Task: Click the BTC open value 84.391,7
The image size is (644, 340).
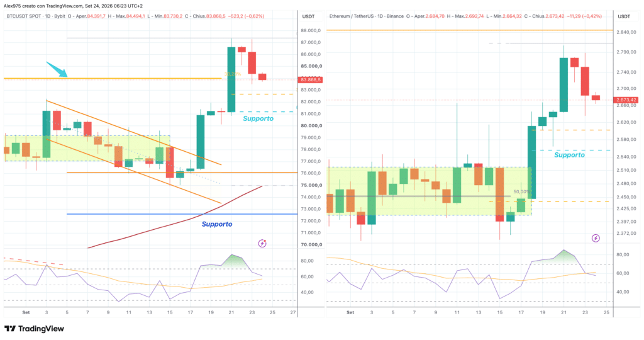Action: coord(96,16)
